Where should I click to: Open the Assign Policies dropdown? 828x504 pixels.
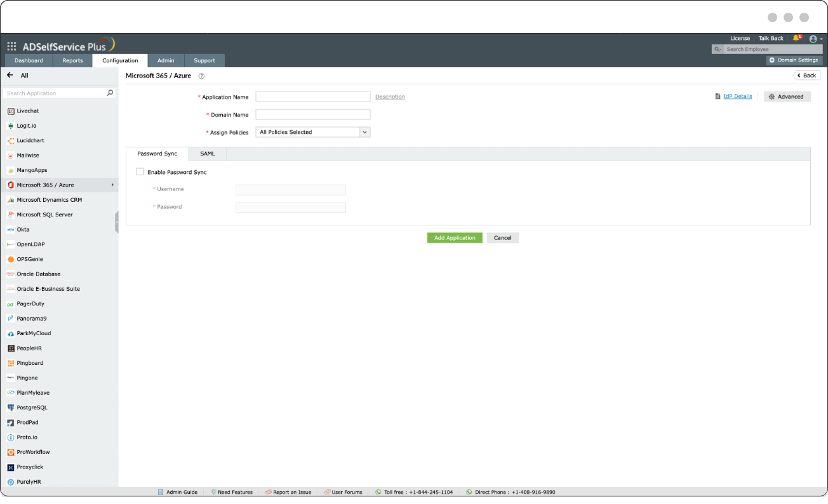[313, 132]
